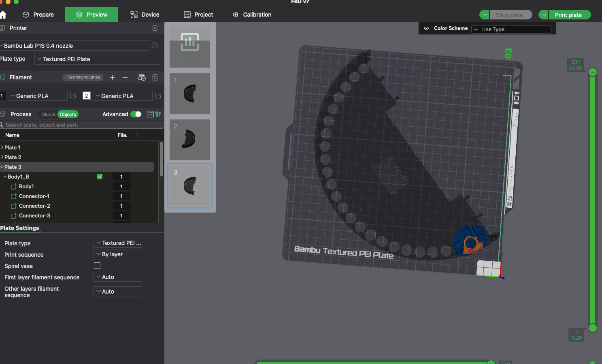Switch to Project tab
602x364 pixels.
click(x=198, y=15)
